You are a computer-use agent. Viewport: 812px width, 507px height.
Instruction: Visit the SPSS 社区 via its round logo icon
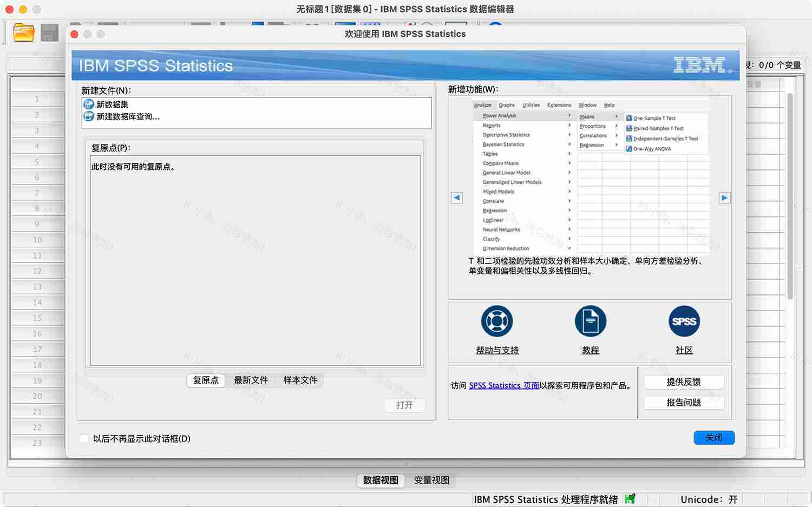[684, 321]
